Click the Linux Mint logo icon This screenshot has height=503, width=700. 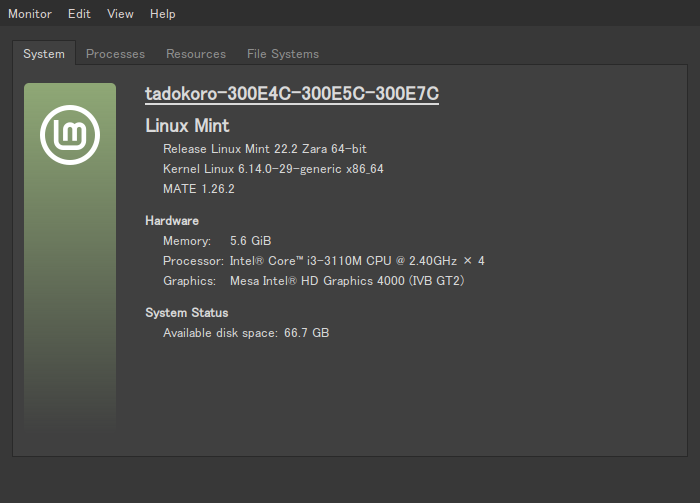tap(70, 134)
